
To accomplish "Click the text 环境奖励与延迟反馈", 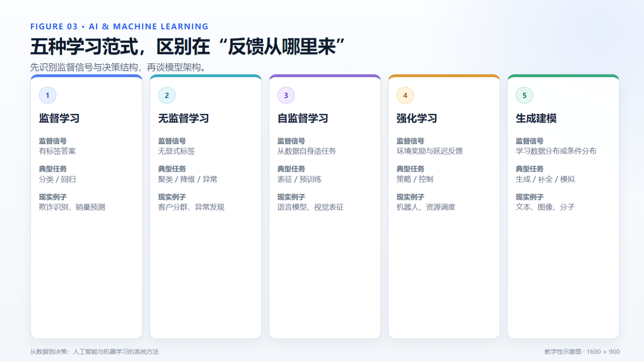I will tap(430, 151).
